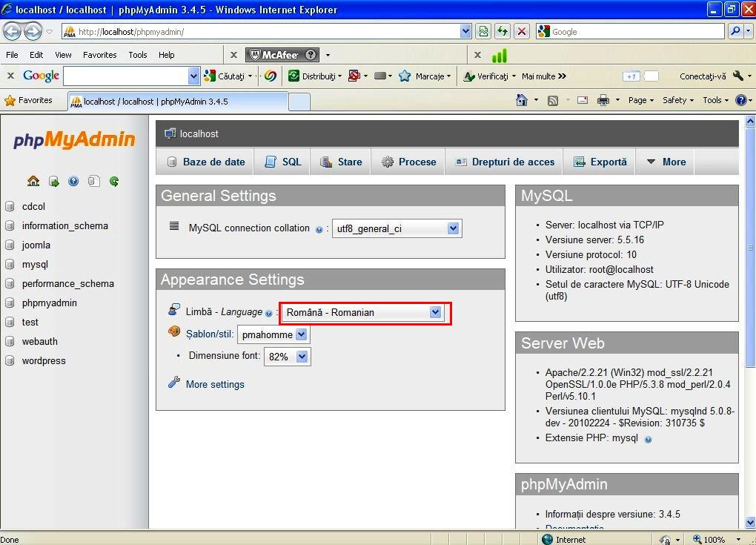Open the Dimensiune font 82% dropdown
Viewport: 756px width, 545px height.
287,357
